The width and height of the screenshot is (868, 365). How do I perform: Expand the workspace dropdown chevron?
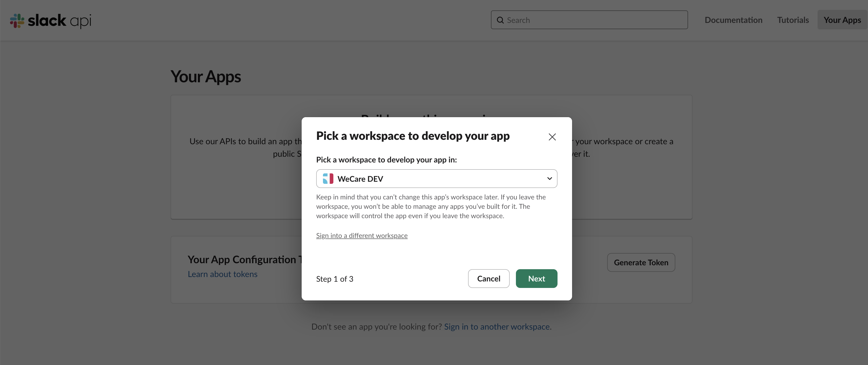(549, 179)
